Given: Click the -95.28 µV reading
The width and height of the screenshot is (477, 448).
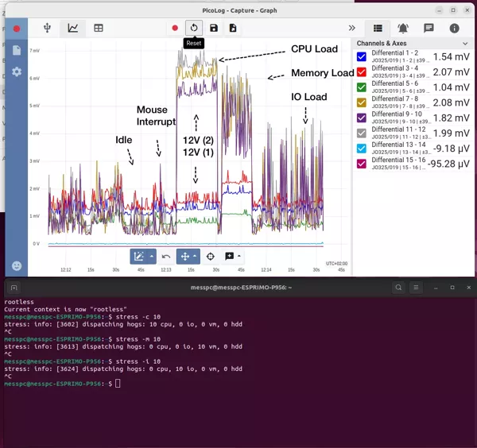Looking at the screenshot, I should pos(448,164).
